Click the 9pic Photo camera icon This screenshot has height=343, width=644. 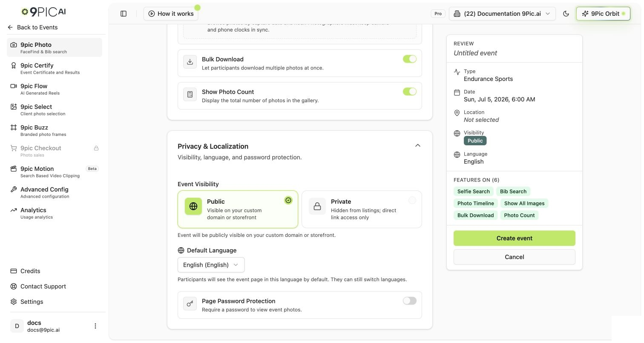(14, 45)
